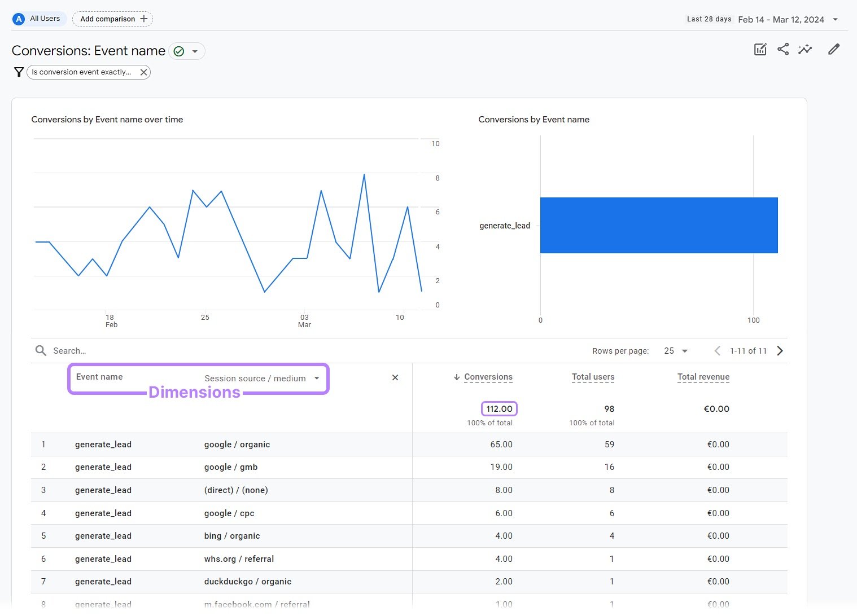Expand the Session source / medium dimension selector
The height and width of the screenshot is (616, 857).
click(317, 379)
